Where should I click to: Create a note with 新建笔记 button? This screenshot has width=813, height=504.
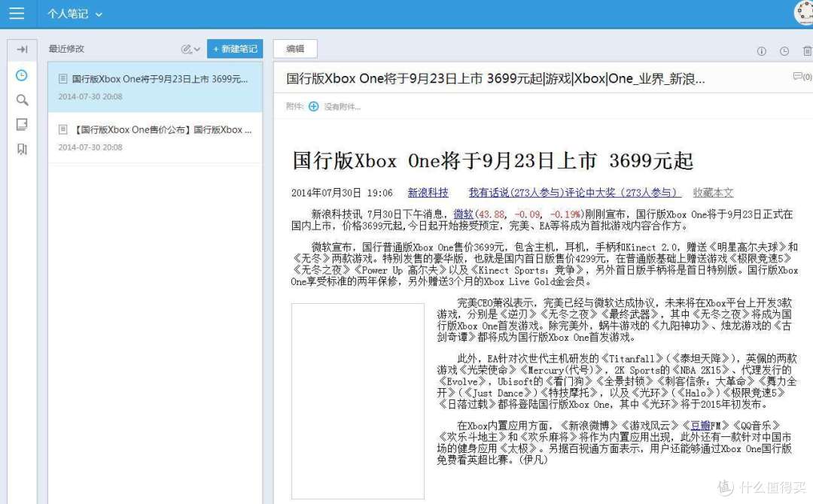pos(235,49)
